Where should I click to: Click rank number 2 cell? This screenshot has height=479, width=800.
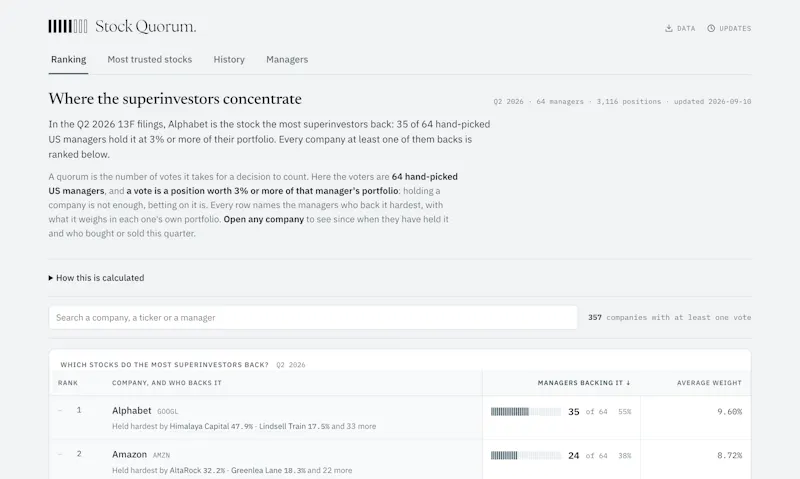[79, 454]
